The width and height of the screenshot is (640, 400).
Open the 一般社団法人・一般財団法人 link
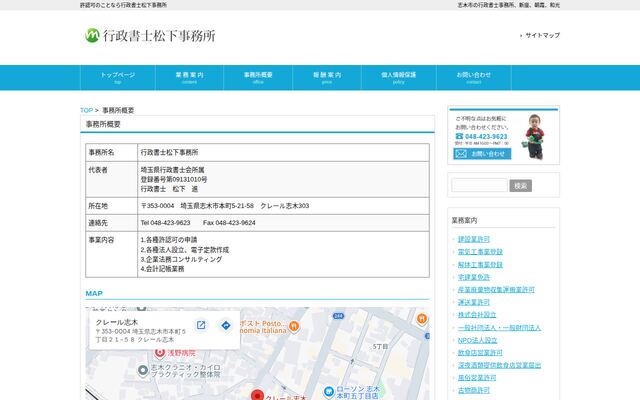coord(499,327)
